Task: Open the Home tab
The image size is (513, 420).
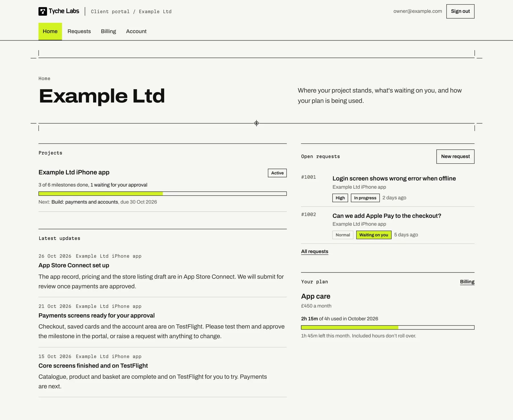Action: pos(50,31)
